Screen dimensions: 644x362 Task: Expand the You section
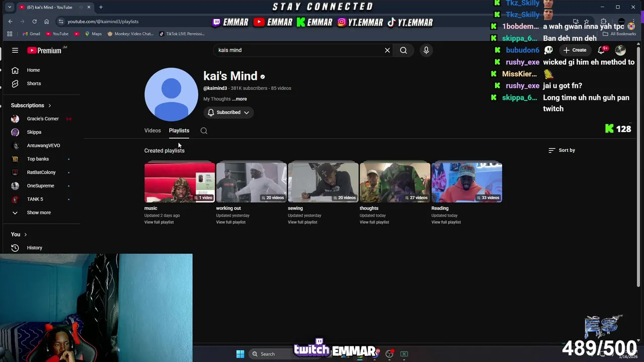(x=19, y=234)
